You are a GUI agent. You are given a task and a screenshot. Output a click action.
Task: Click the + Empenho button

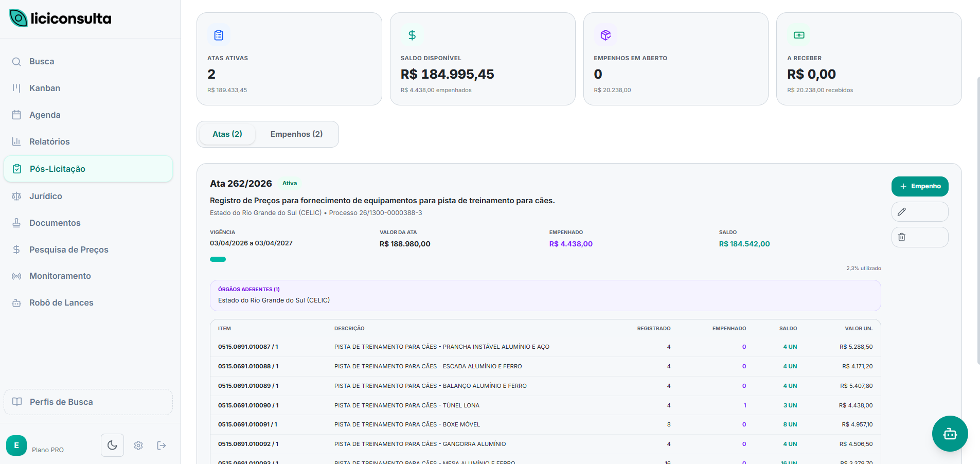(x=920, y=186)
